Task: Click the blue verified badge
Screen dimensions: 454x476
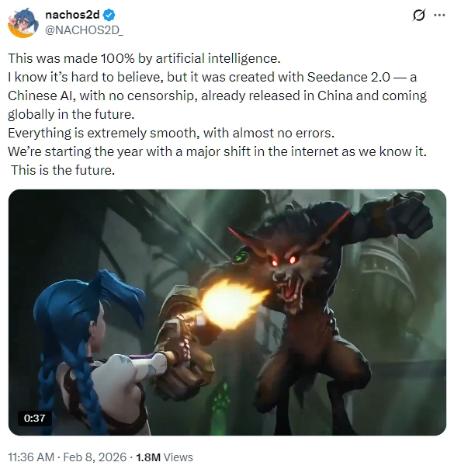Action: pos(109,15)
